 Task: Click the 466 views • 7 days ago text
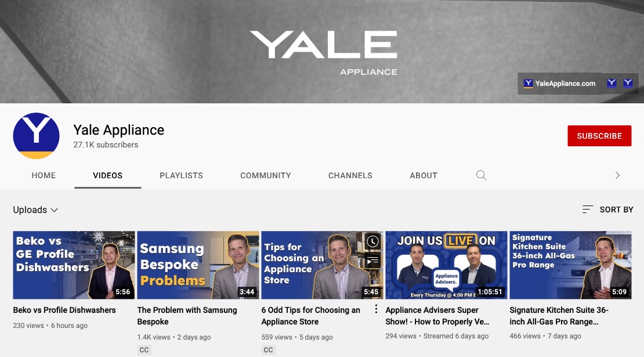(545, 336)
